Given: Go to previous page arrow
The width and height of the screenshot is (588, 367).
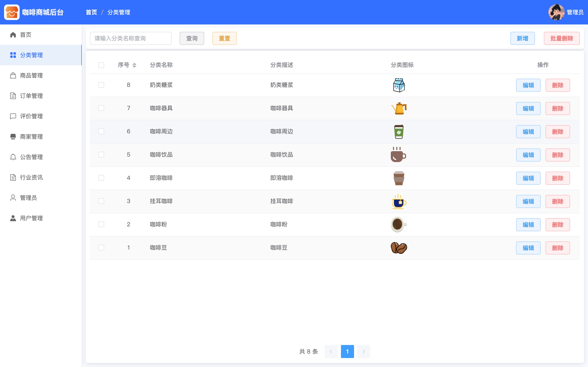Looking at the screenshot, I should (331, 352).
